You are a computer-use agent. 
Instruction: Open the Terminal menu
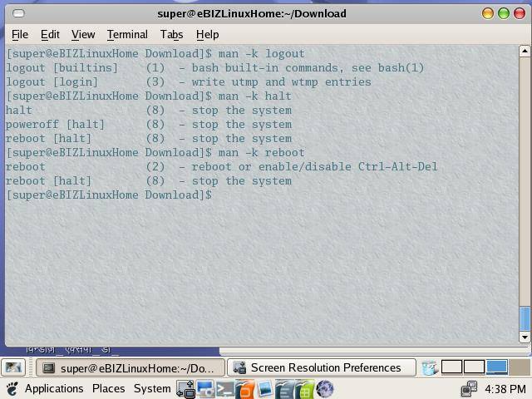127,34
